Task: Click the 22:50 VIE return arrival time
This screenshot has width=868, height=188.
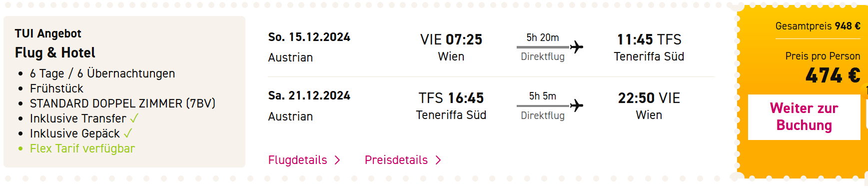Action: point(649,98)
